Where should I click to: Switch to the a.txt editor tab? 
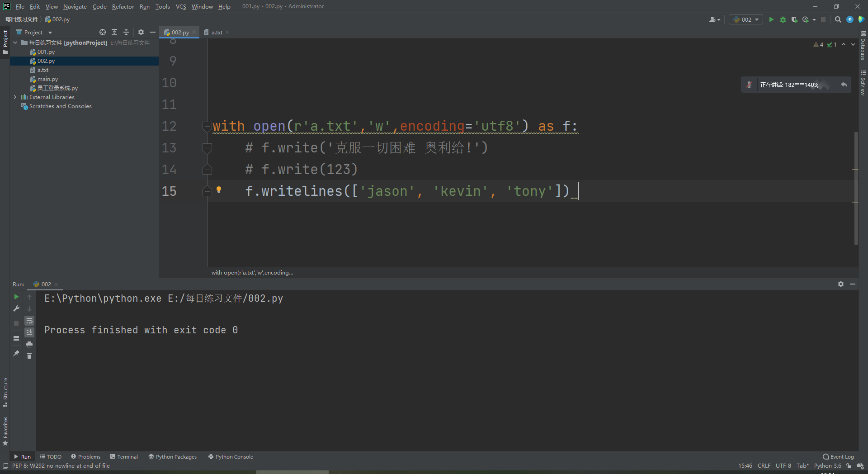217,32
